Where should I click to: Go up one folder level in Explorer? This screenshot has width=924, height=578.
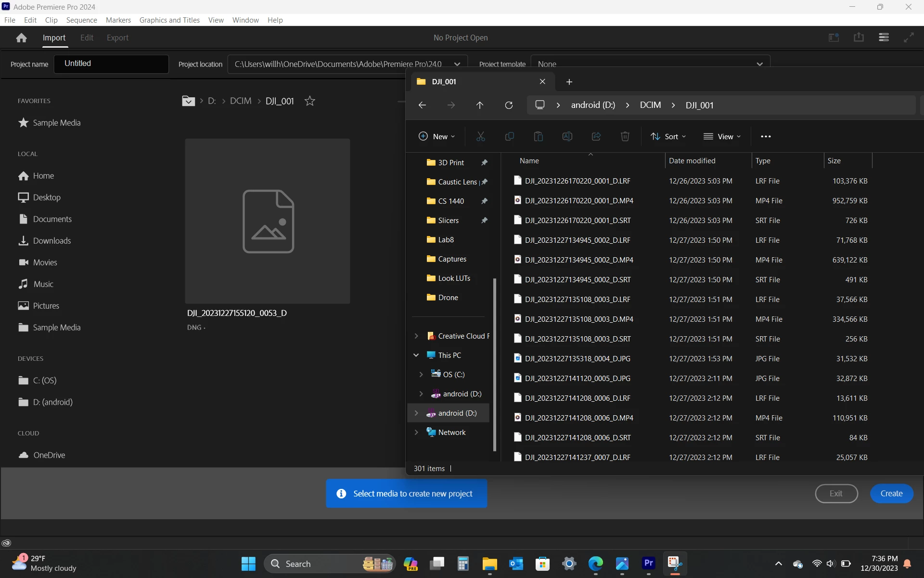(x=480, y=105)
